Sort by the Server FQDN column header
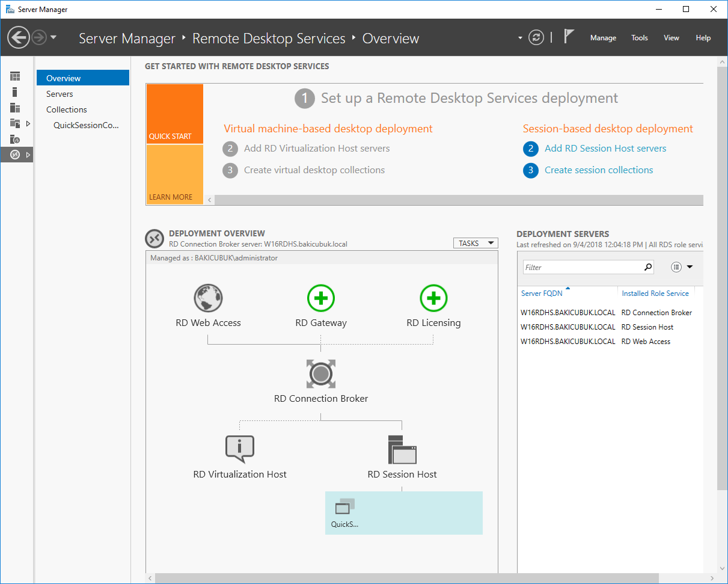 542,294
